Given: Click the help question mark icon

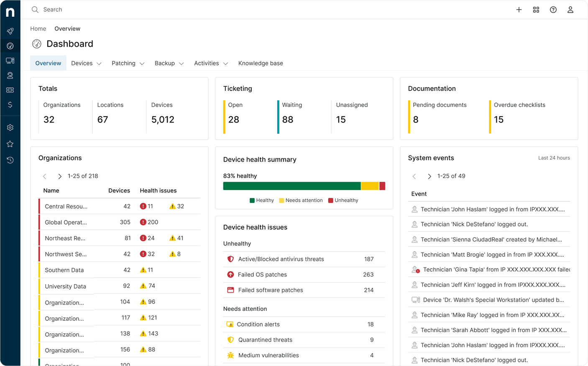Looking at the screenshot, I should click(553, 10).
